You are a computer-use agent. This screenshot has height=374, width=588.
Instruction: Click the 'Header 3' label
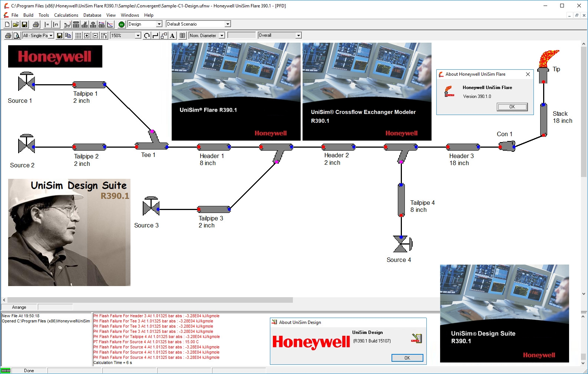tap(461, 156)
